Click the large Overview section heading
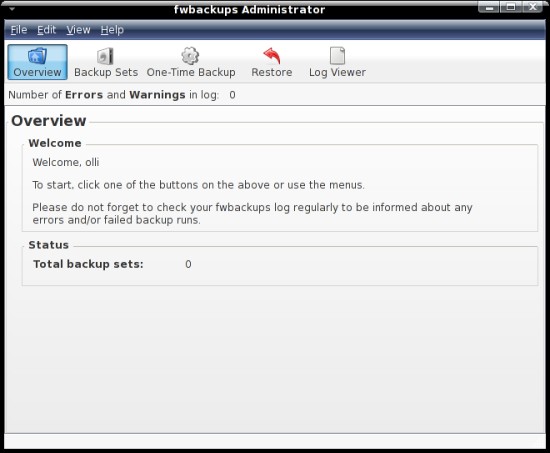Image resolution: width=550 pixels, height=453 pixels. (49, 121)
